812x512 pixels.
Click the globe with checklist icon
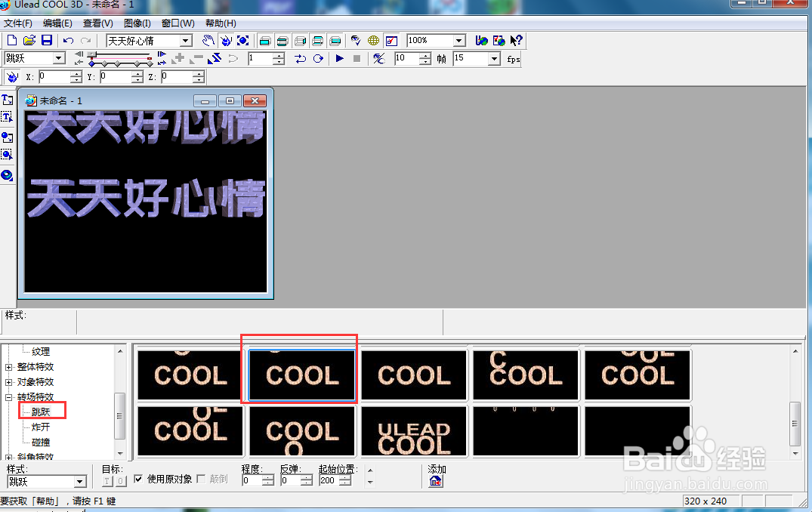coord(499,40)
